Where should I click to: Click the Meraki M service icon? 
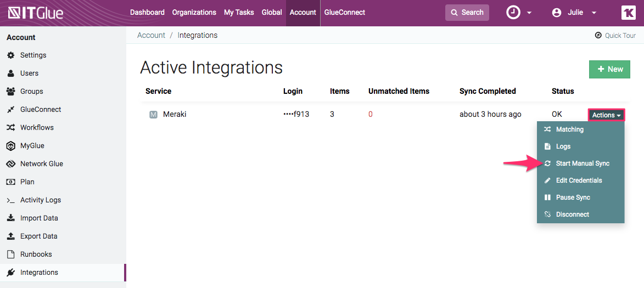[153, 115]
